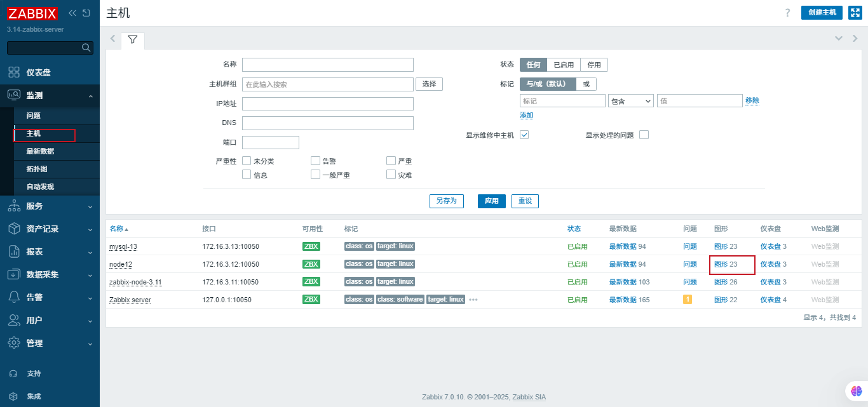This screenshot has height=407, width=868.
Task: Expand the 告警 menu chevron
Action: [x=90, y=298]
